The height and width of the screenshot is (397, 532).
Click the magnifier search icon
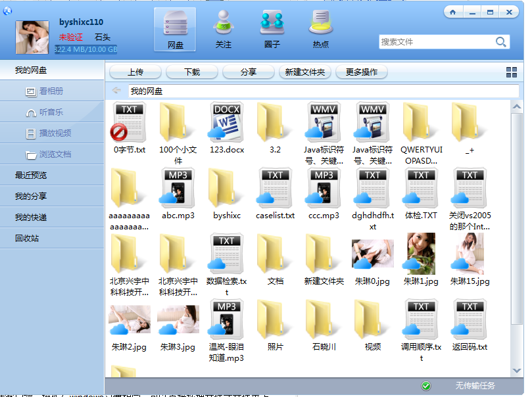[501, 42]
